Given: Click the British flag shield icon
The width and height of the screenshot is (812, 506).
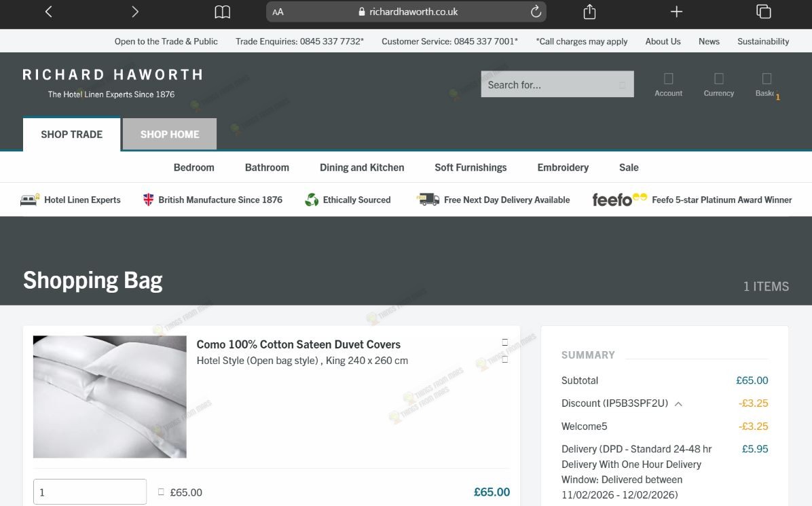Looking at the screenshot, I should (x=148, y=200).
